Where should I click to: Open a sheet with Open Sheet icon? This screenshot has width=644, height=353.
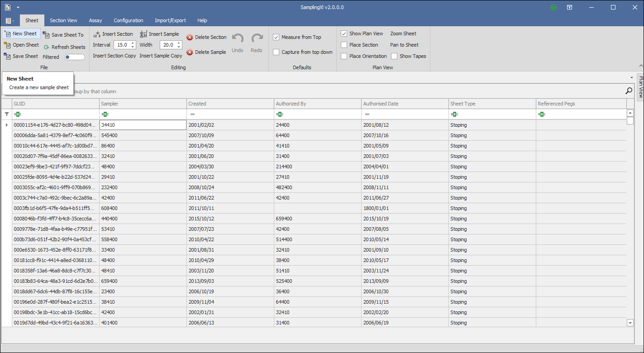(8, 45)
